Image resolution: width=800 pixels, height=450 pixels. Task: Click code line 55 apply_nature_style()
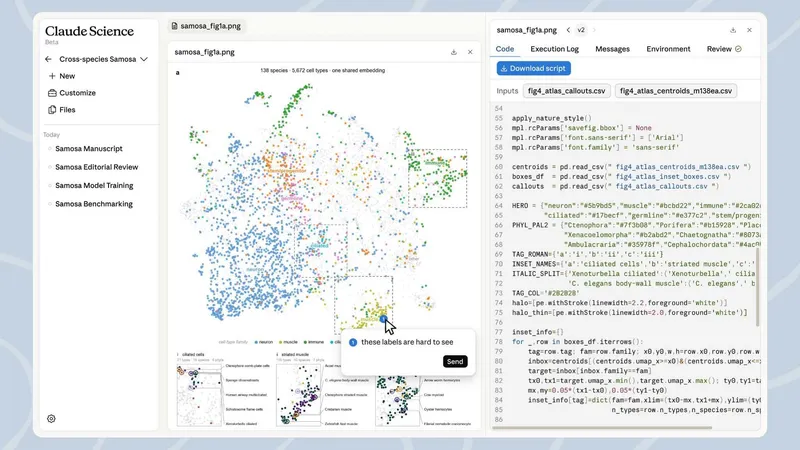pyautogui.click(x=552, y=118)
